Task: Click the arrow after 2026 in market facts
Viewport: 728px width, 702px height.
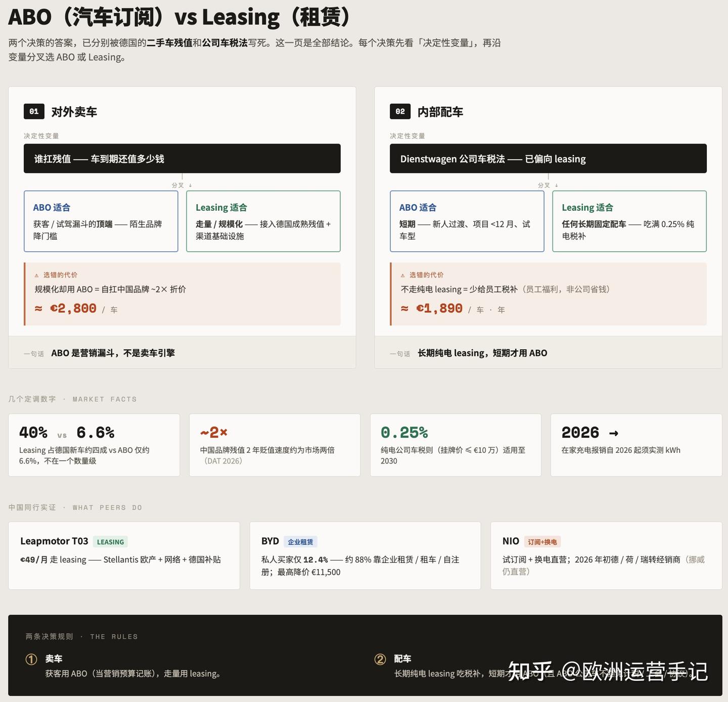Action: pyautogui.click(x=614, y=433)
